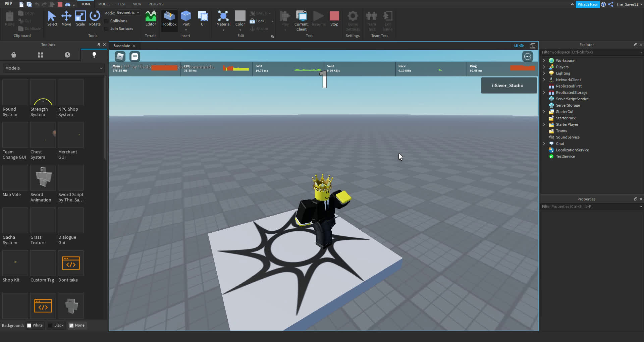Open the Inventory tab in the Toolbox panel

coord(40,55)
